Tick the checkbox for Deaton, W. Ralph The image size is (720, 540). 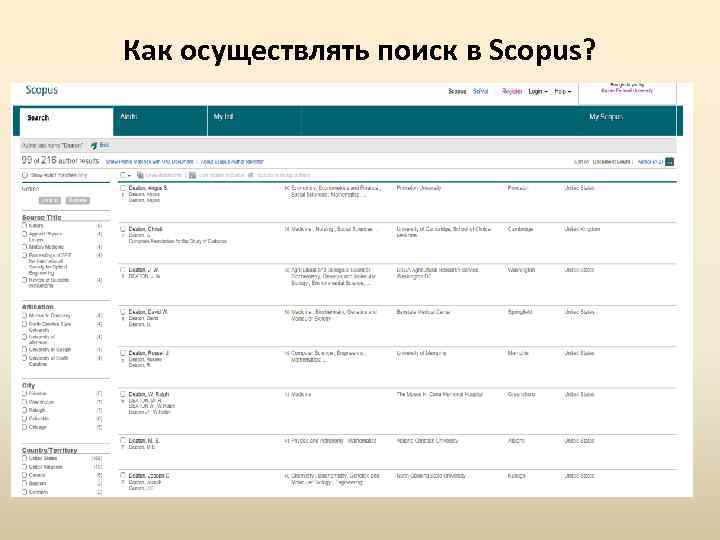[123, 394]
